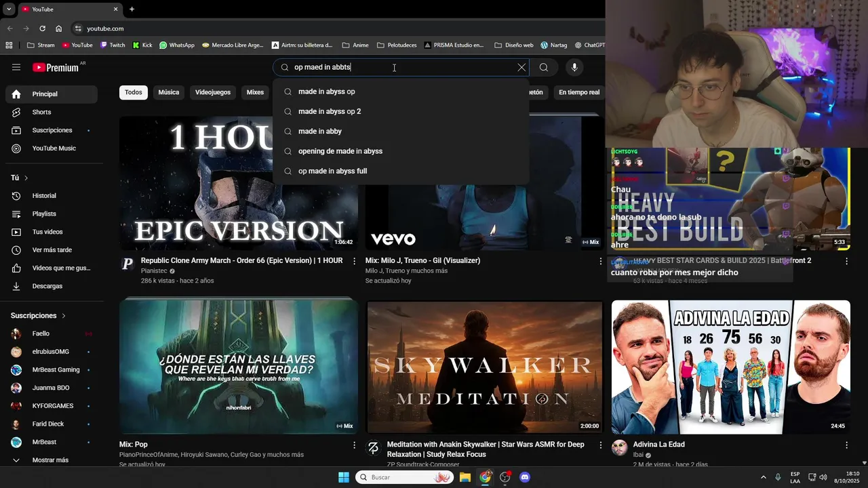868x488 pixels.
Task: Open Skywalker Meditation video thumbnail
Action: pyautogui.click(x=485, y=367)
